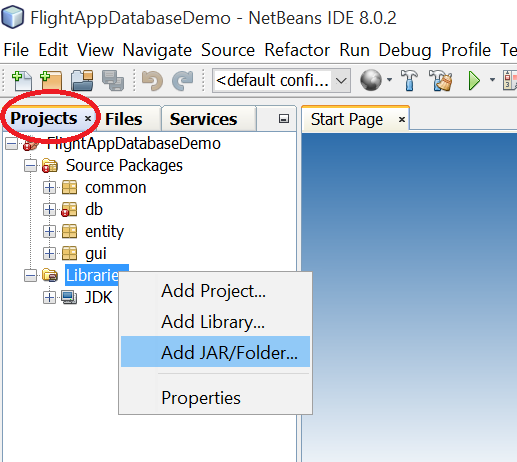Collapse the FlightAppDatabaseDemo project node

coord(11,144)
